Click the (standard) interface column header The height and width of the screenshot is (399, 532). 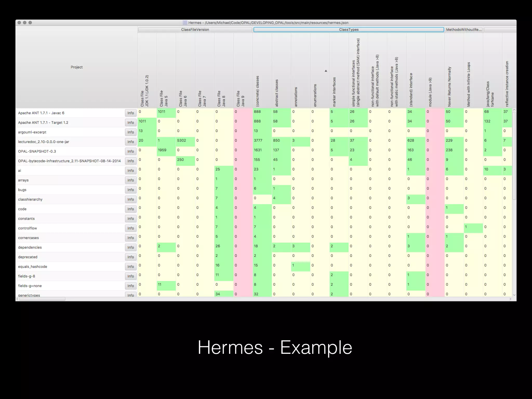(416, 70)
